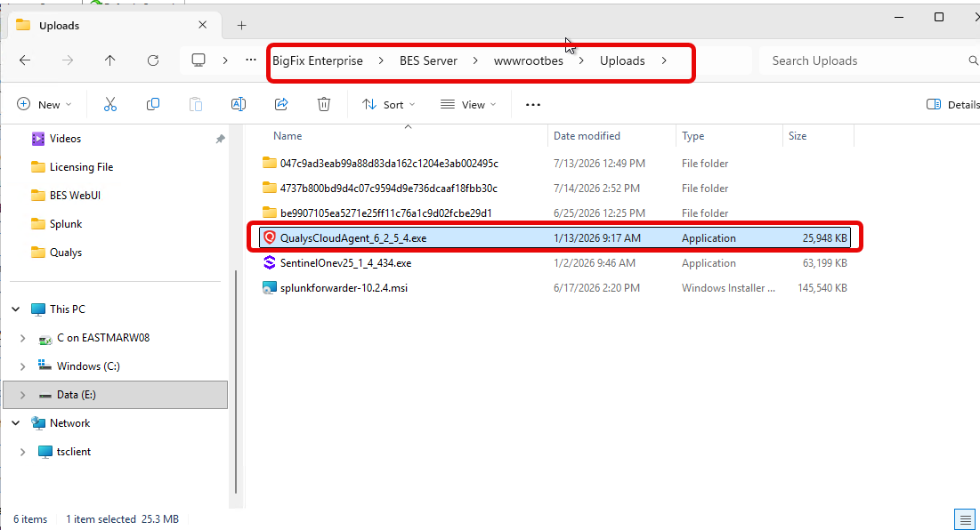Select Data (E:) in navigation pane

coord(116,395)
